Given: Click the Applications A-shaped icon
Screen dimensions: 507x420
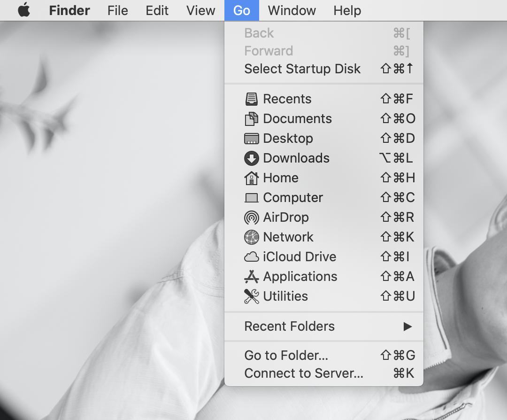Looking at the screenshot, I should click(x=251, y=277).
